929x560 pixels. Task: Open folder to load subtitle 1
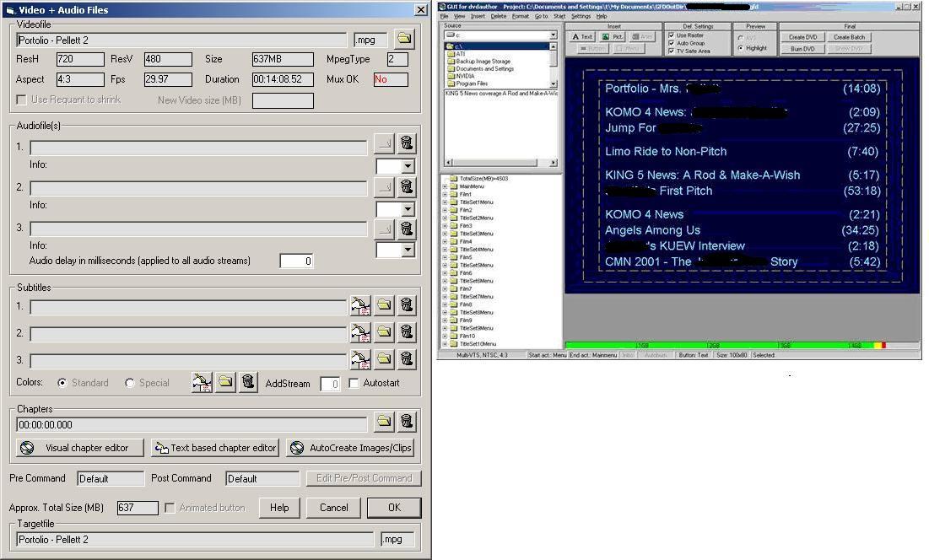click(x=384, y=305)
